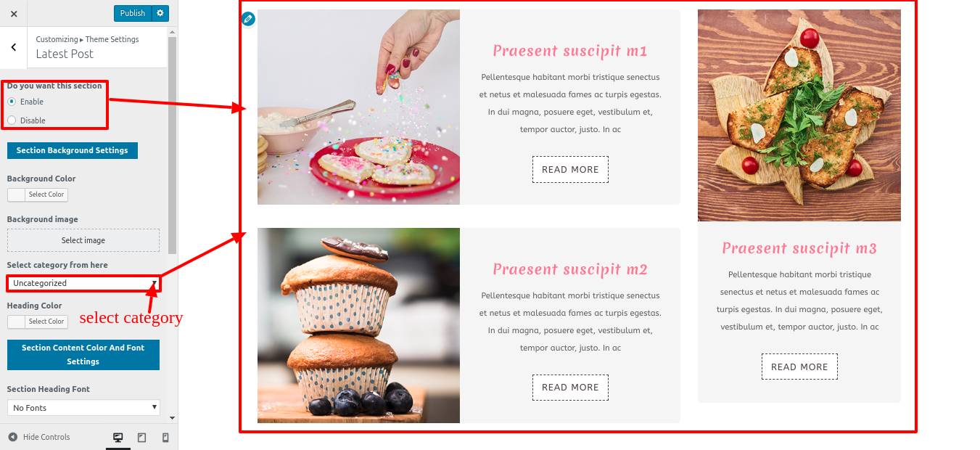
Task: Collapse the sidebar with the Hide Controls icon
Action: 13,437
